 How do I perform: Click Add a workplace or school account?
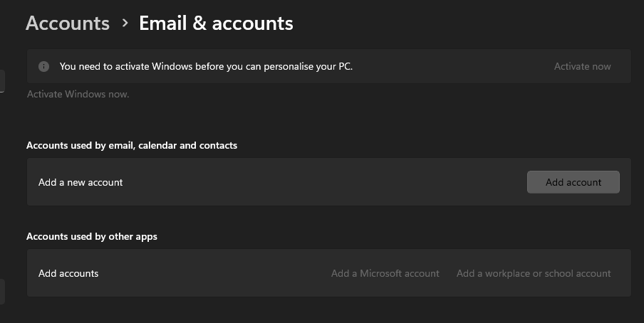click(x=534, y=273)
